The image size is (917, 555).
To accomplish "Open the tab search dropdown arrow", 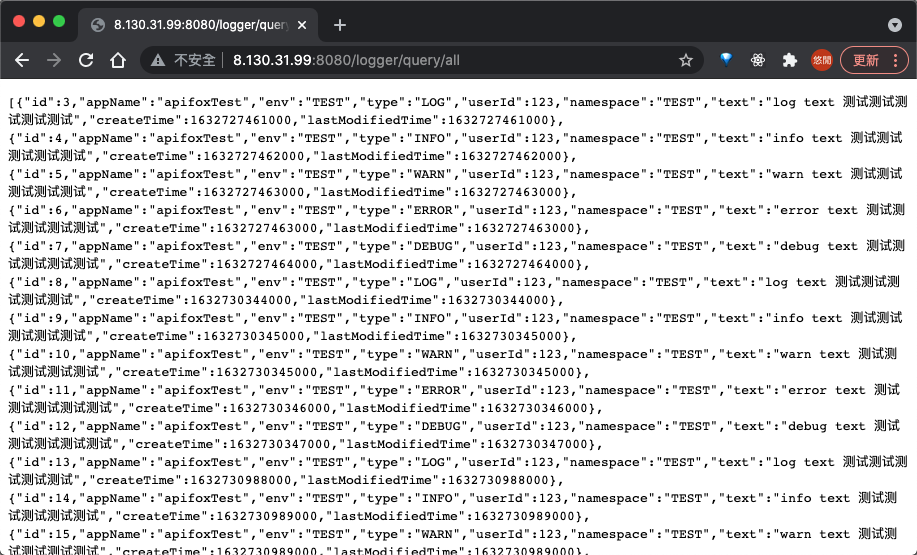I will click(x=895, y=25).
